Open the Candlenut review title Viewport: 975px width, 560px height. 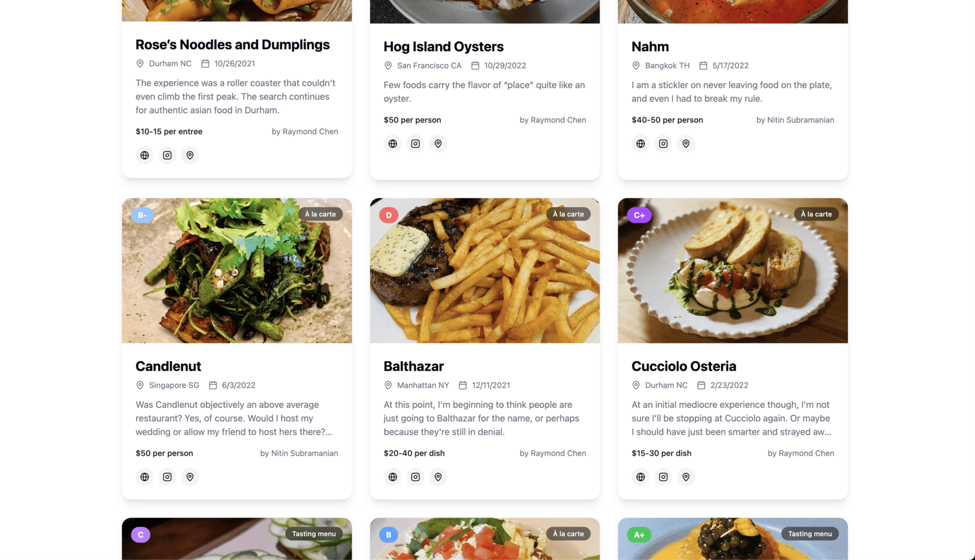168,366
